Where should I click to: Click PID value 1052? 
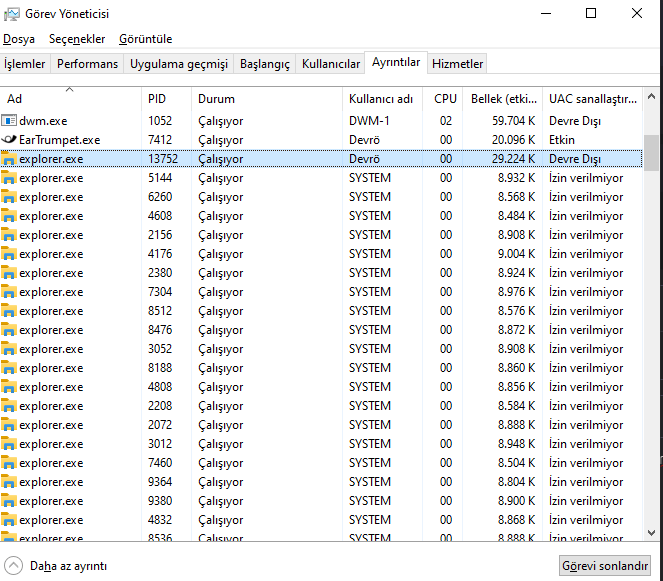[x=160, y=121]
